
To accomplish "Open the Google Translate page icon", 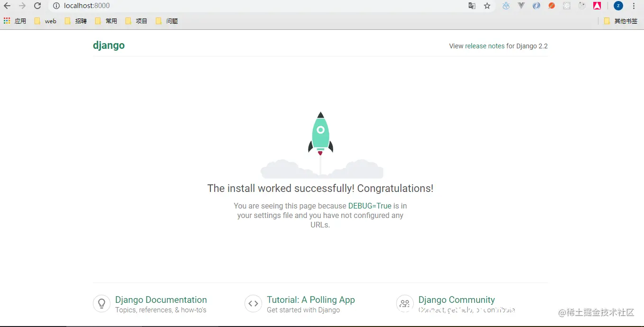I will pos(472,6).
